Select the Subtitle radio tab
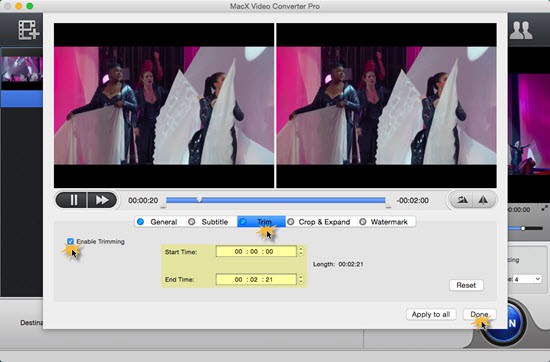Image resolution: width=550 pixels, height=362 pixels. point(208,222)
